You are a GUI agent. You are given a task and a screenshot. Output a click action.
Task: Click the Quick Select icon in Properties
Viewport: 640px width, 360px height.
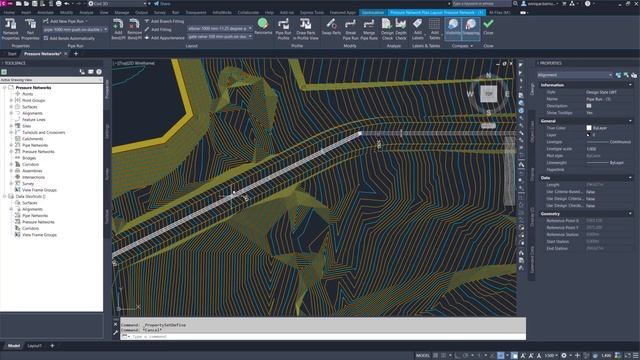click(x=633, y=75)
